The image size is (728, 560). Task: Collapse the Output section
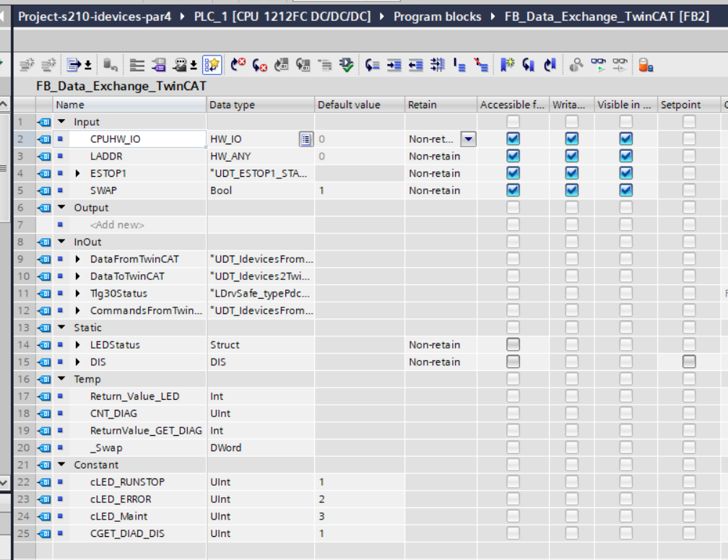[x=61, y=207]
